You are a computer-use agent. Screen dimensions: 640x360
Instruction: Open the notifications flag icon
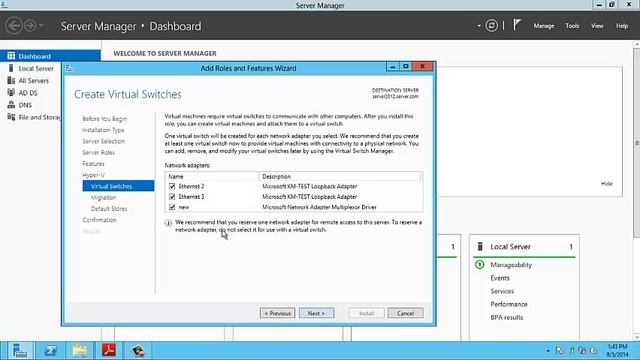pyautogui.click(x=517, y=25)
